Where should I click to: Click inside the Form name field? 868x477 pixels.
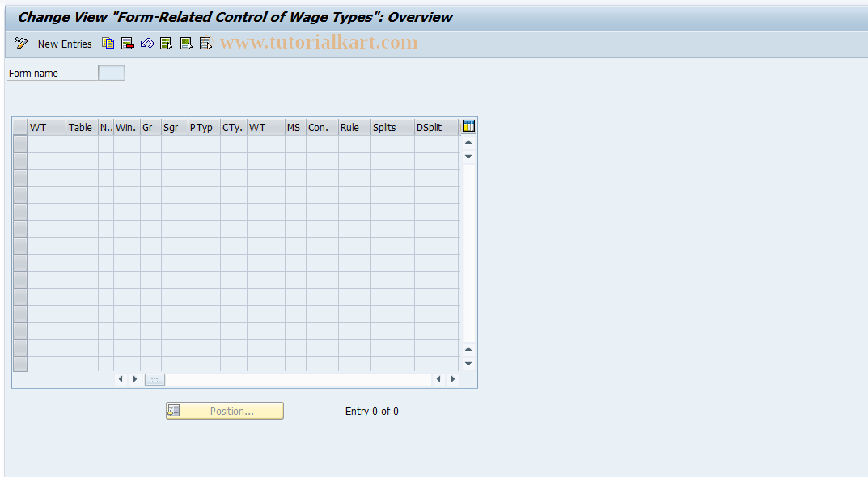pyautogui.click(x=112, y=73)
